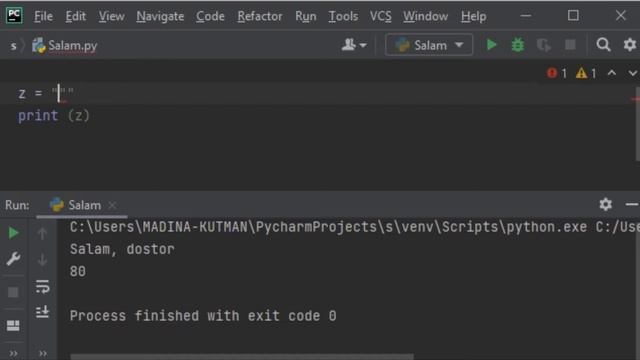Image resolution: width=640 pixels, height=360 pixels.
Task: Select the Salam tab in Run panel
Action: click(82, 205)
